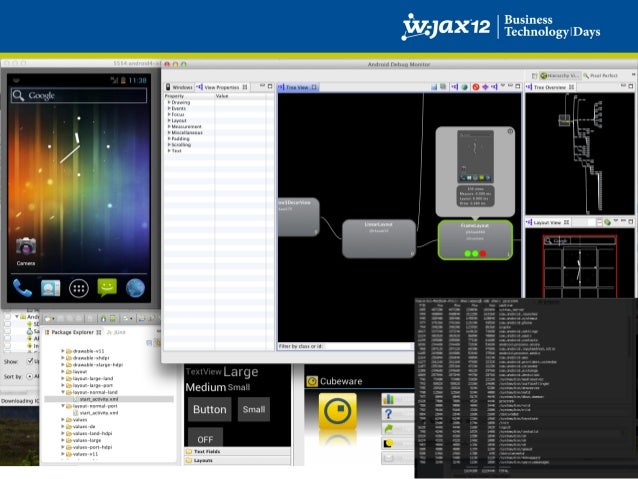Image resolution: width=638 pixels, height=479 pixels.
Task: Click the Property column header
Action: (x=189, y=96)
